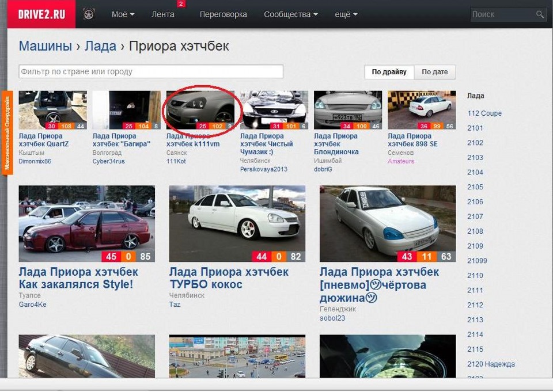Select 2120 Надежда in sidebar
Image resolution: width=553 pixels, height=392 pixels.
[x=491, y=364]
